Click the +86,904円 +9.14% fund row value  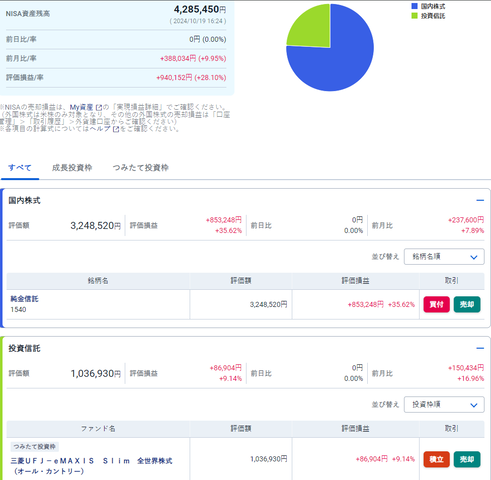click(x=385, y=459)
